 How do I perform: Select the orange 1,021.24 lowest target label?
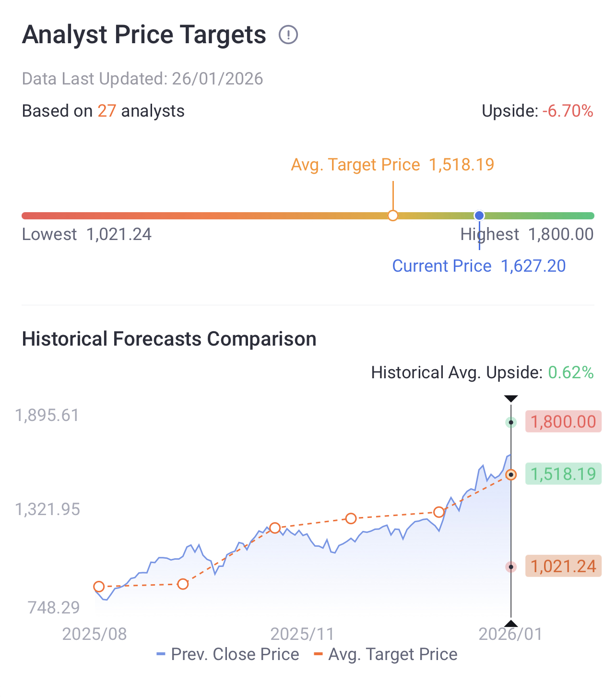[x=563, y=566]
